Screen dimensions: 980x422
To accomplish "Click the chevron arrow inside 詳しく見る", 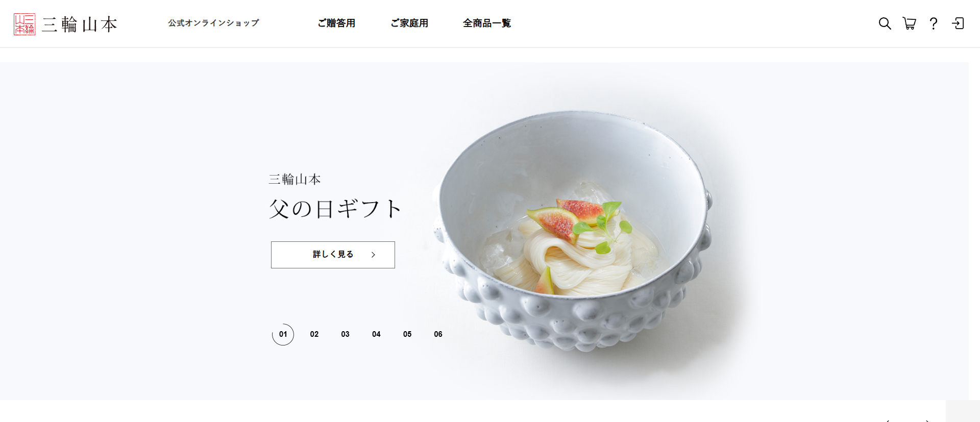I will [x=373, y=255].
